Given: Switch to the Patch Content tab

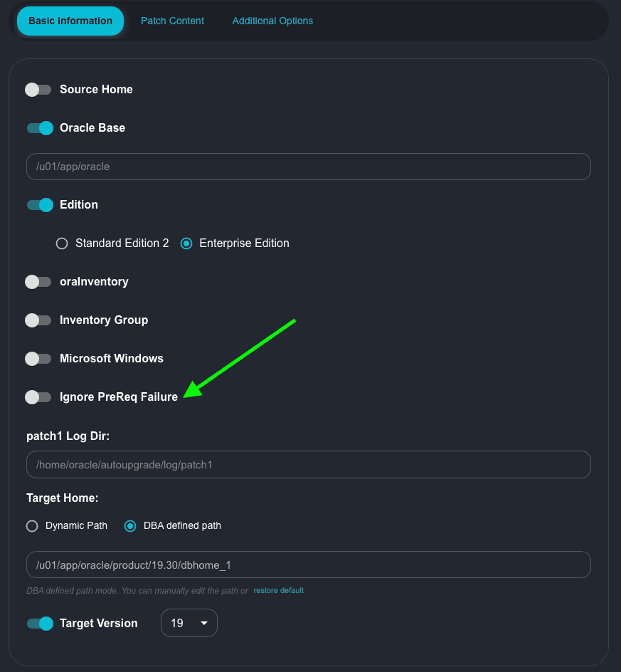Looking at the screenshot, I should coord(172,21).
